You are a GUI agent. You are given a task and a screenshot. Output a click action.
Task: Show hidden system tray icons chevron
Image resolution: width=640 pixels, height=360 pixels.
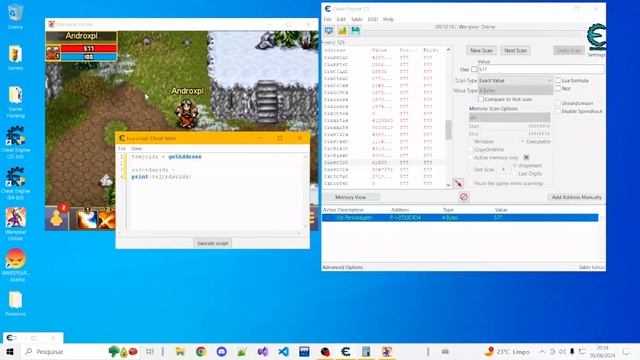tap(542, 351)
